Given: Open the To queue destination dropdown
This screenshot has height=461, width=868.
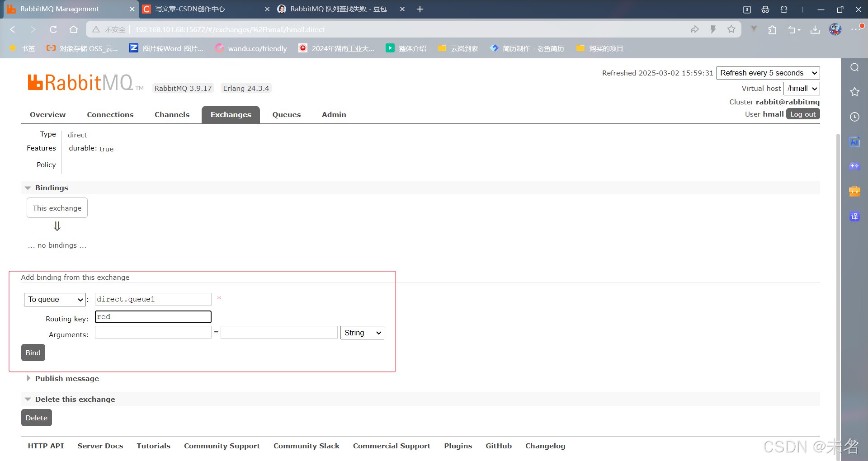Looking at the screenshot, I should pyautogui.click(x=55, y=299).
